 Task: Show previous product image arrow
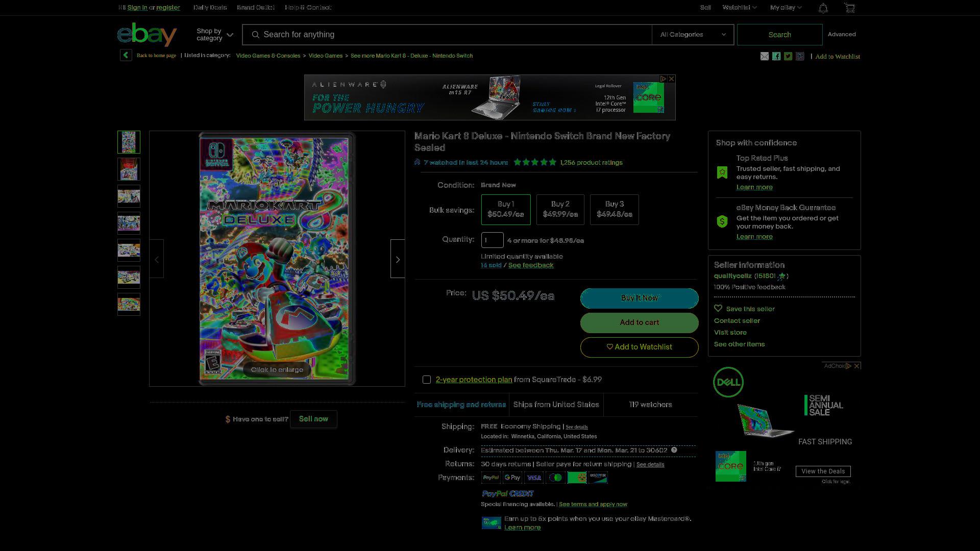(x=157, y=259)
